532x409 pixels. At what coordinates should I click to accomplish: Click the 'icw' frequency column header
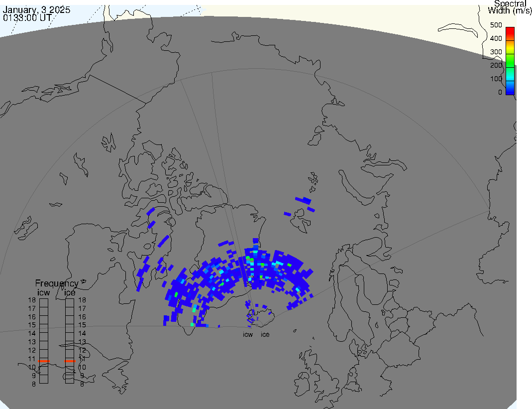point(43,292)
